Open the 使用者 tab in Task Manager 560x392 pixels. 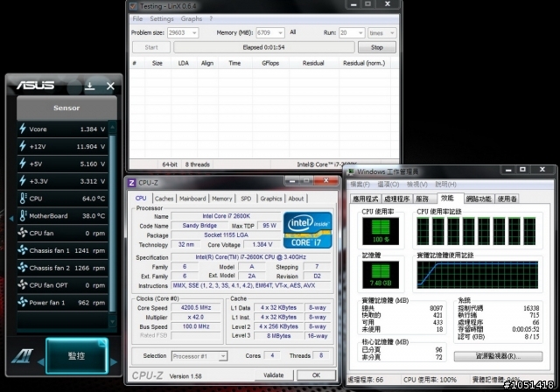tap(507, 199)
